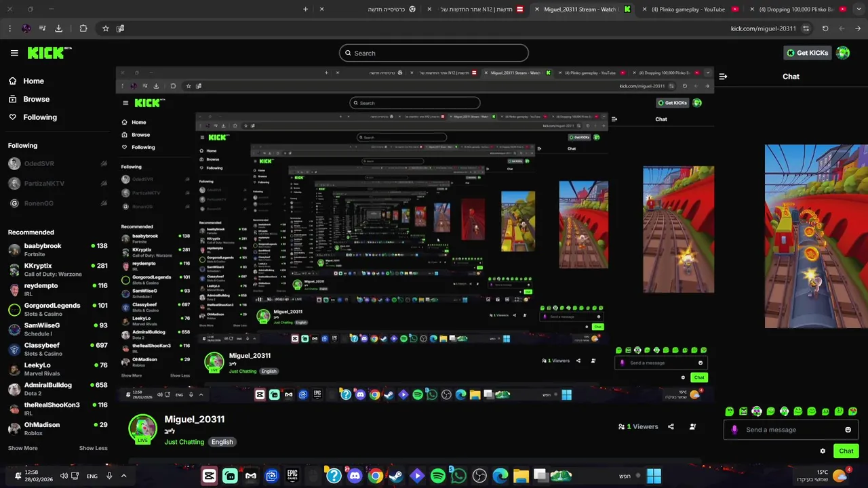
Task: Switch to Dropping 100,000 Plinko tab
Action: (x=800, y=9)
